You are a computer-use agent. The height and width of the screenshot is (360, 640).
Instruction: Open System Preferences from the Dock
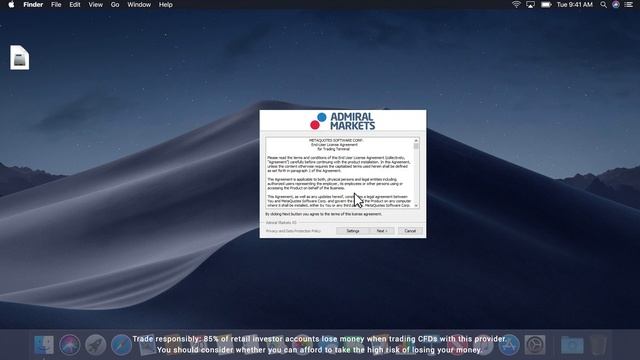(535, 345)
